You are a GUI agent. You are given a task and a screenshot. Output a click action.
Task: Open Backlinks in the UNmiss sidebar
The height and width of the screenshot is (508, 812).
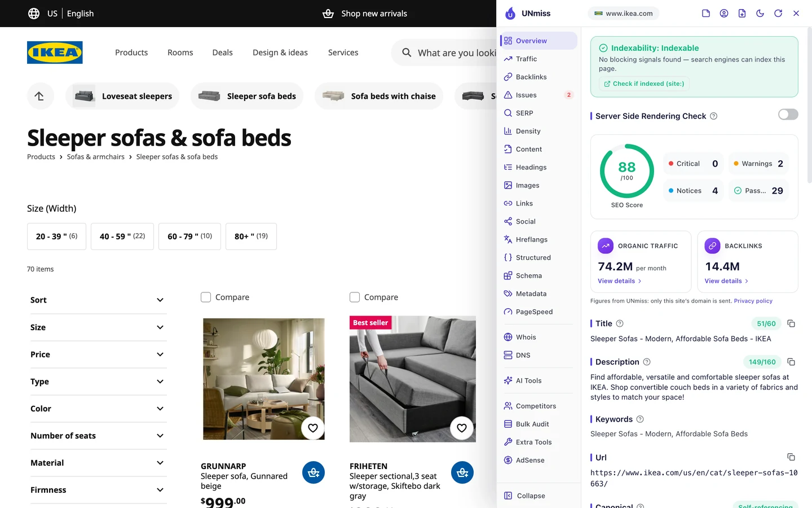[x=539, y=77]
